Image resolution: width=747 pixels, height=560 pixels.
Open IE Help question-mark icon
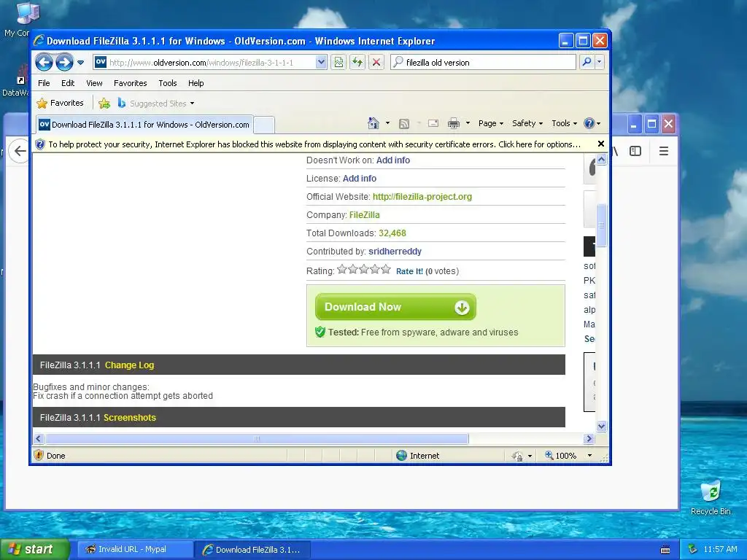592,123
